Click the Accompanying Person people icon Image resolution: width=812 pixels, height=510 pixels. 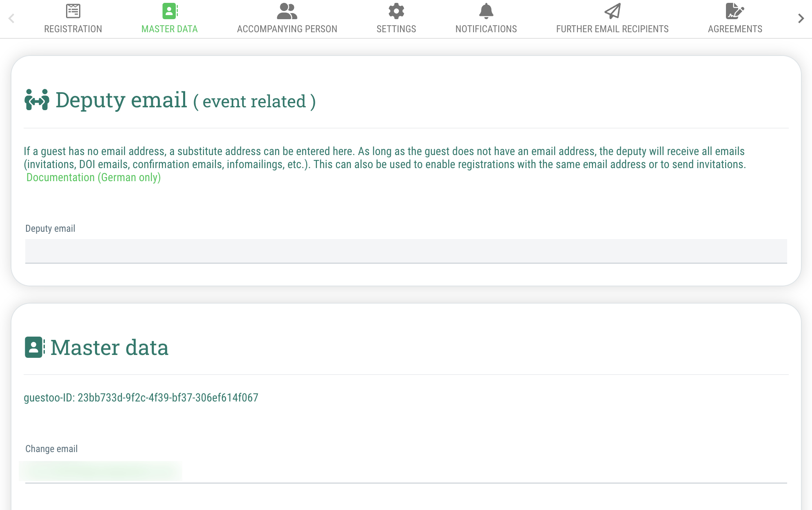[x=287, y=11]
